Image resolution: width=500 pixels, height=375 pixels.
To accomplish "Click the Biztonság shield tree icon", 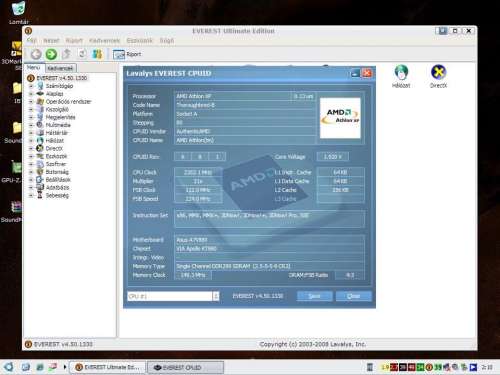I will 40,172.
